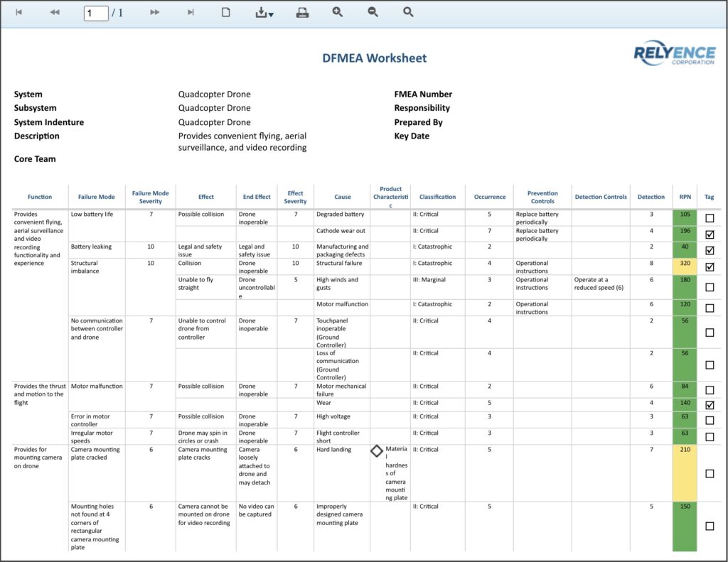Viewport: 728px width, 562px height.
Task: Print the DFMEA worksheet via print icon
Action: [302, 12]
